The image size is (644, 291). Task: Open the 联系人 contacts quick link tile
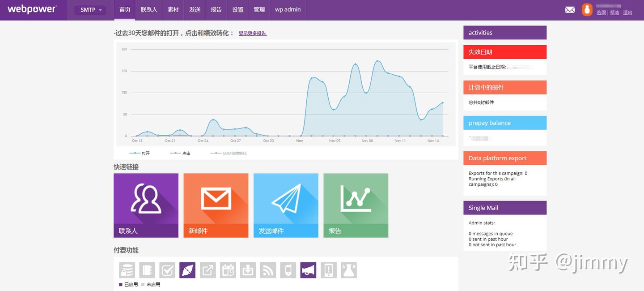tap(146, 205)
